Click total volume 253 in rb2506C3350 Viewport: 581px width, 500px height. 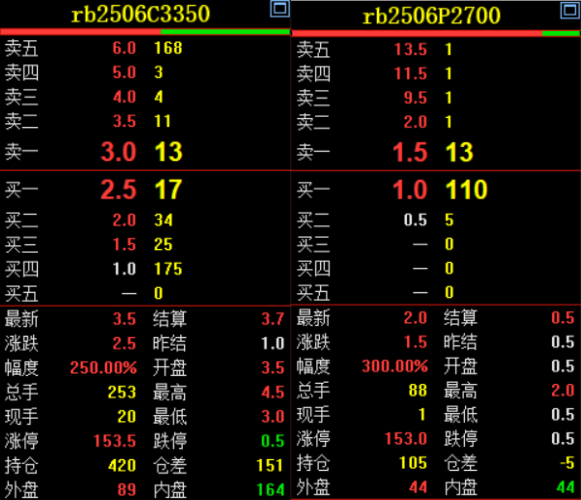point(122,392)
